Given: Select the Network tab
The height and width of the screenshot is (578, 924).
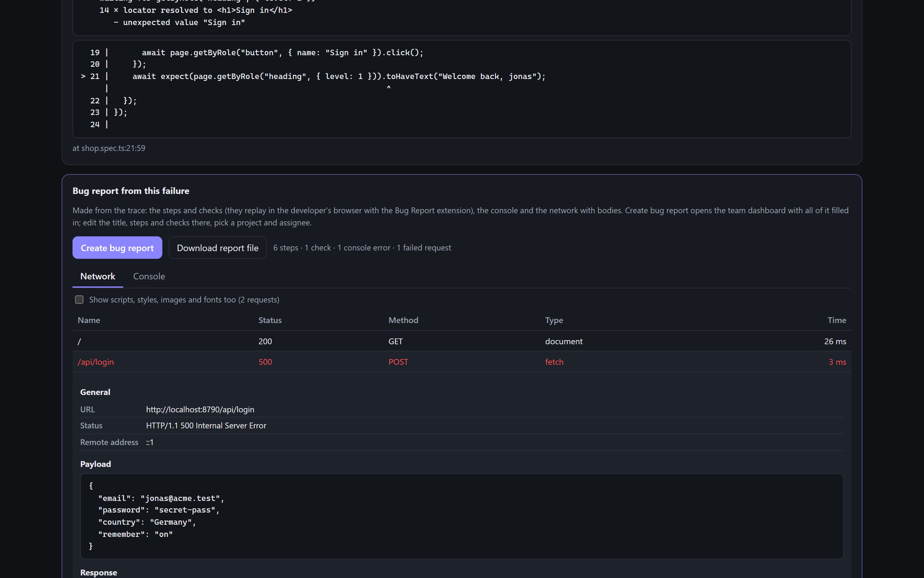Looking at the screenshot, I should tap(98, 276).
